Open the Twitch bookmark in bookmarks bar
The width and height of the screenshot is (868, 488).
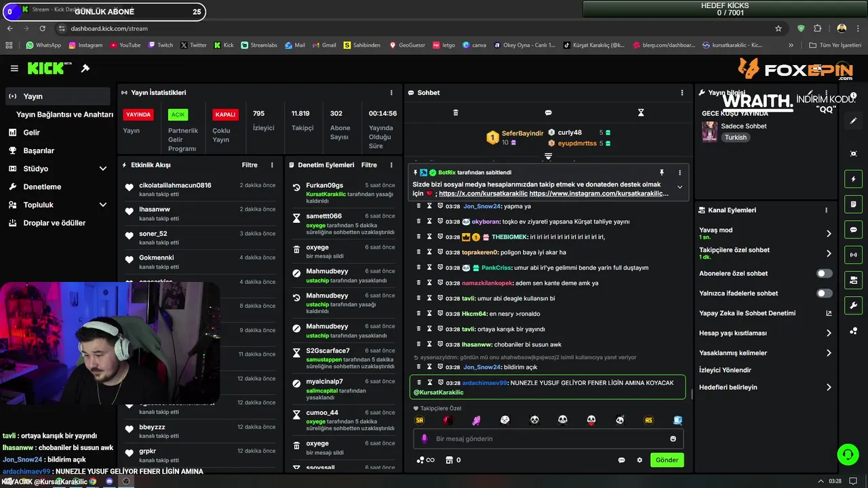[161, 45]
